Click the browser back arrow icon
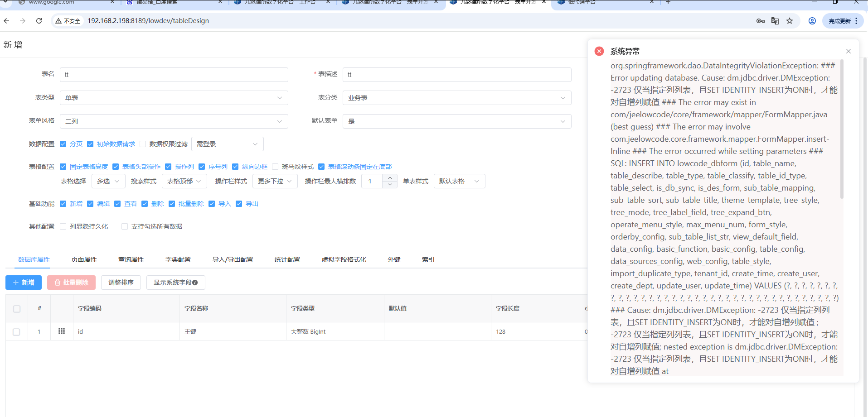Viewport: 868px width, 417px height. click(6, 21)
